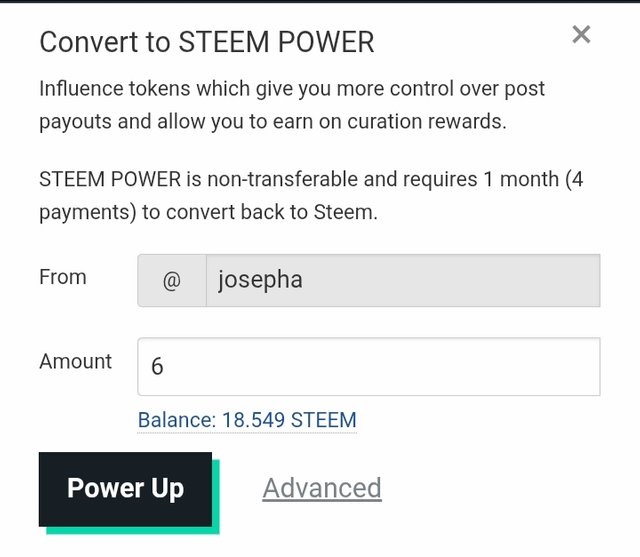Focus the Amount input field

pyautogui.click(x=369, y=366)
